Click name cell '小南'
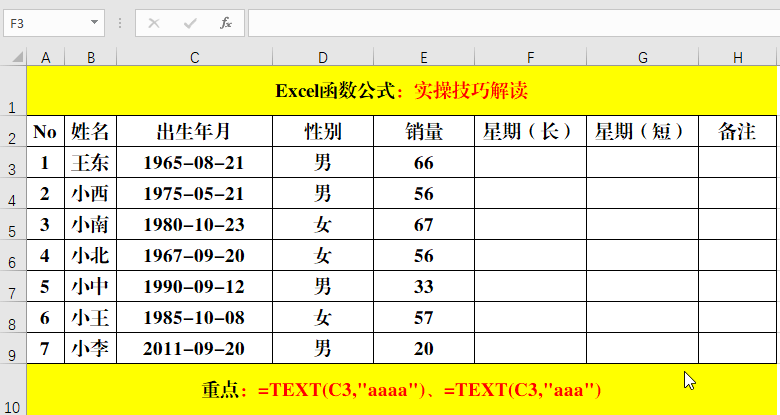This screenshot has width=780, height=415. point(91,224)
